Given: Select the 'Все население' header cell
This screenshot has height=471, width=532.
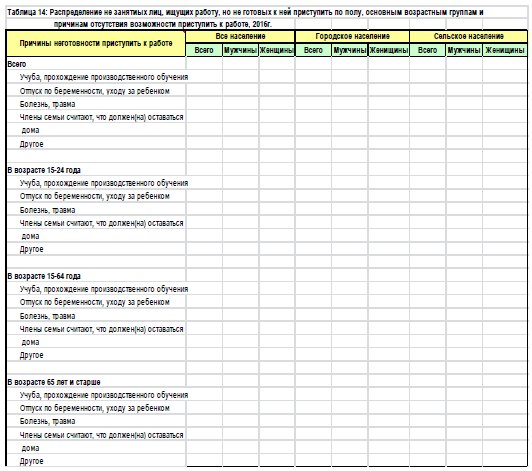Looking at the screenshot, I should coord(240,37).
